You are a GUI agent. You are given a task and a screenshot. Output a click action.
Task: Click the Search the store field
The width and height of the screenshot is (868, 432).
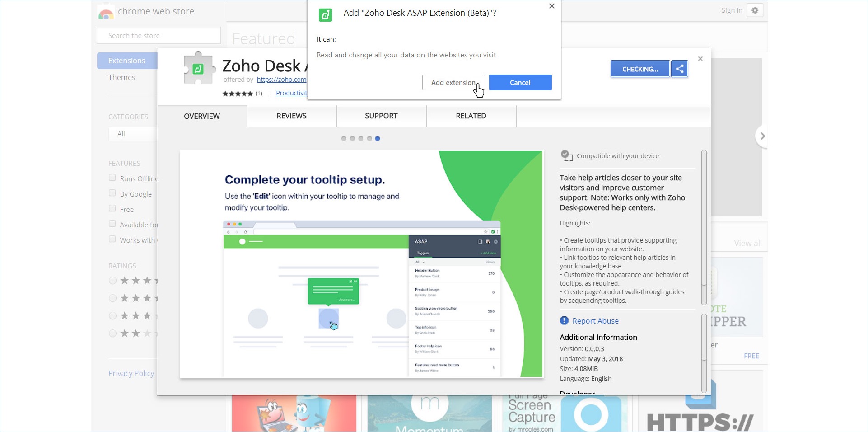[159, 35]
